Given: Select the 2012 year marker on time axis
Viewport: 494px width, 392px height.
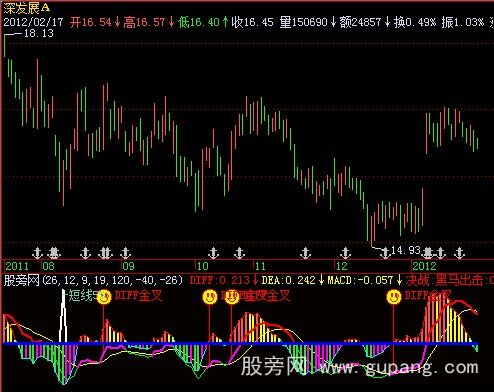Looking at the screenshot, I should tap(424, 266).
